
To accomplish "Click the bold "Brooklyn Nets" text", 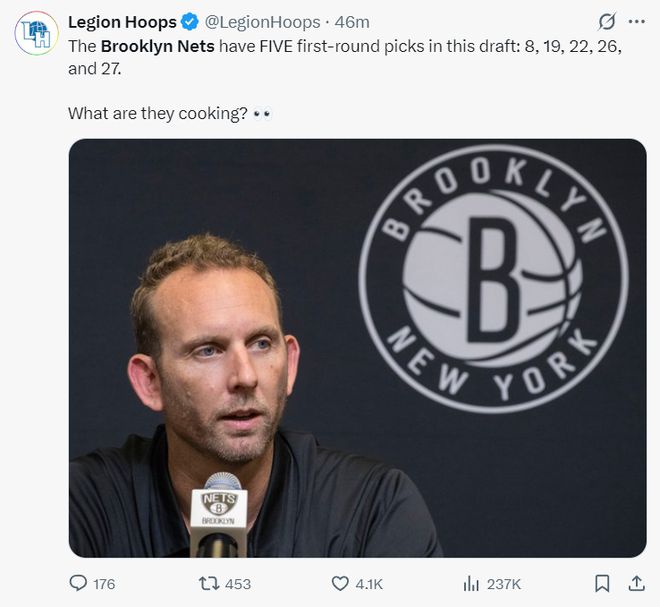I will tap(157, 46).
